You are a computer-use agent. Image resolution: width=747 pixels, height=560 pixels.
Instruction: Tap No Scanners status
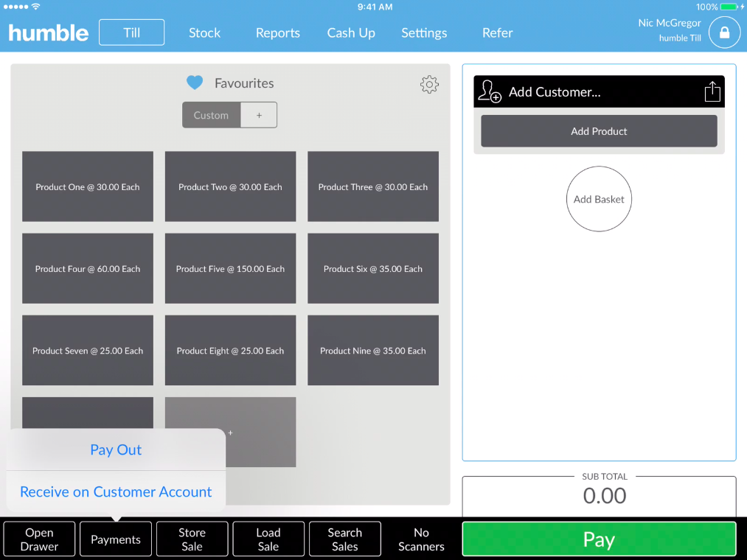point(421,539)
